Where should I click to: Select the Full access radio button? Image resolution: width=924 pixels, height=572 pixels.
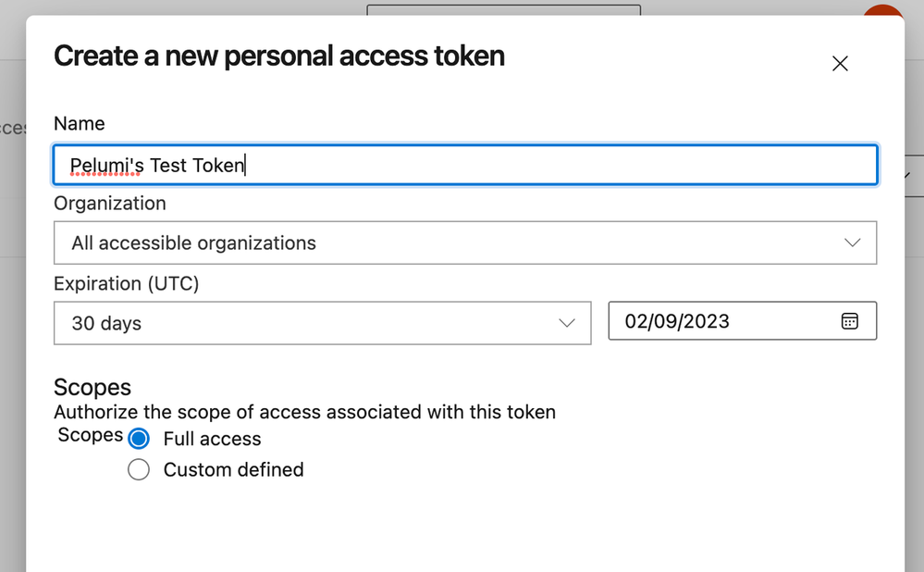point(139,439)
